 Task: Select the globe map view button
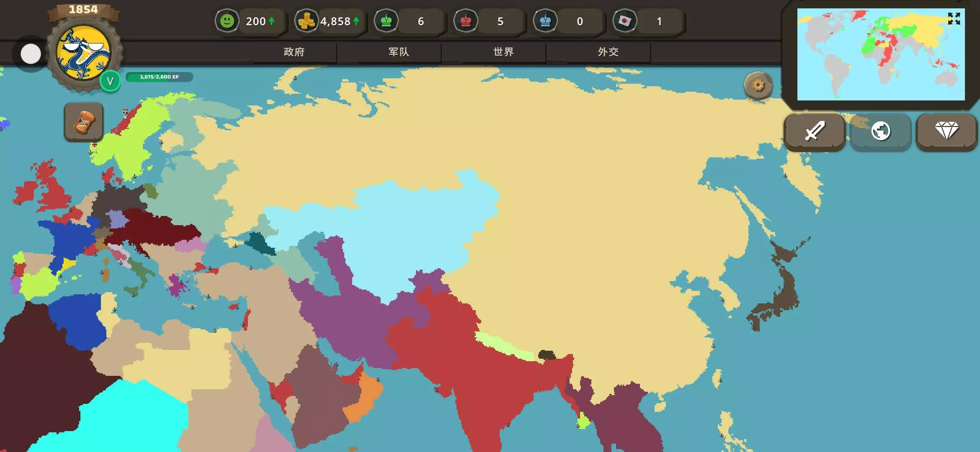click(x=880, y=131)
